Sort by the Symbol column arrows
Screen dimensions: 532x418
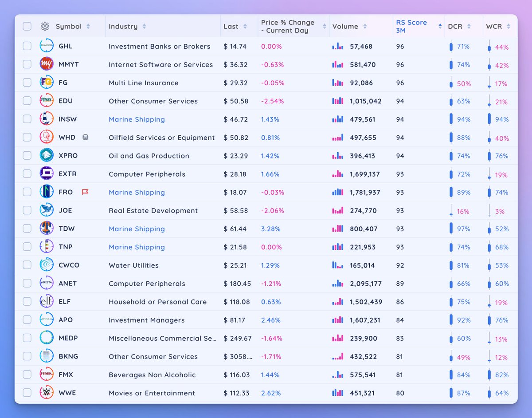(88, 27)
